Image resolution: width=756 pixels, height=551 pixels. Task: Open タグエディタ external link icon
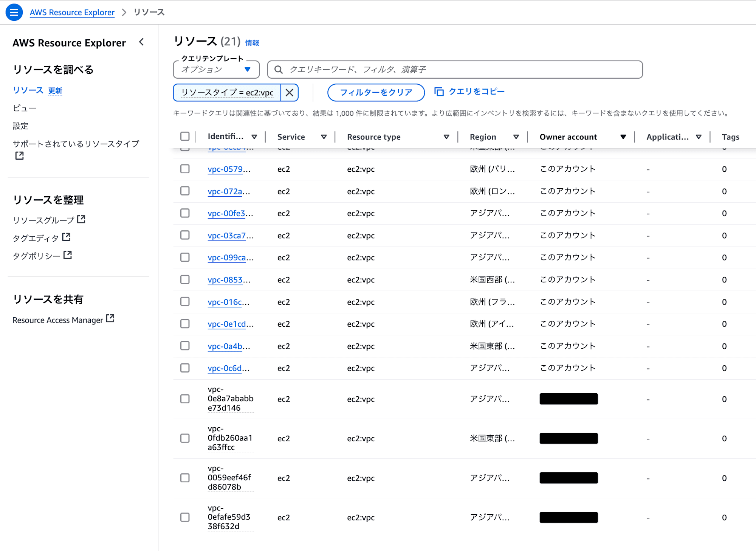point(67,237)
